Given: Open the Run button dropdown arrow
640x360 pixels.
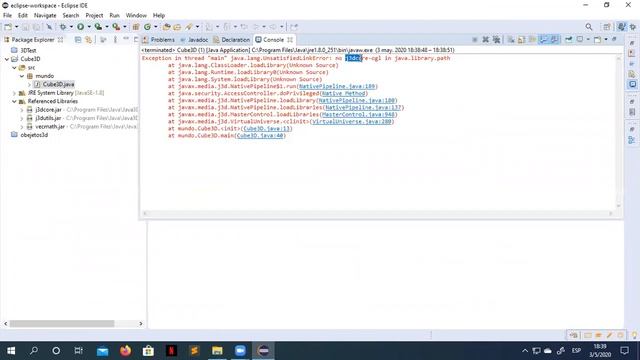Looking at the screenshot, I should [x=89, y=27].
